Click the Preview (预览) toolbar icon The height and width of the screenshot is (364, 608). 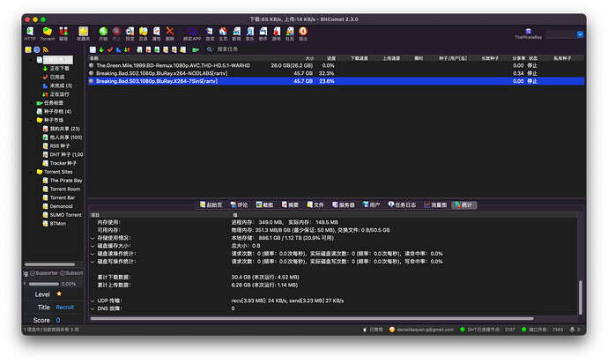(x=130, y=32)
